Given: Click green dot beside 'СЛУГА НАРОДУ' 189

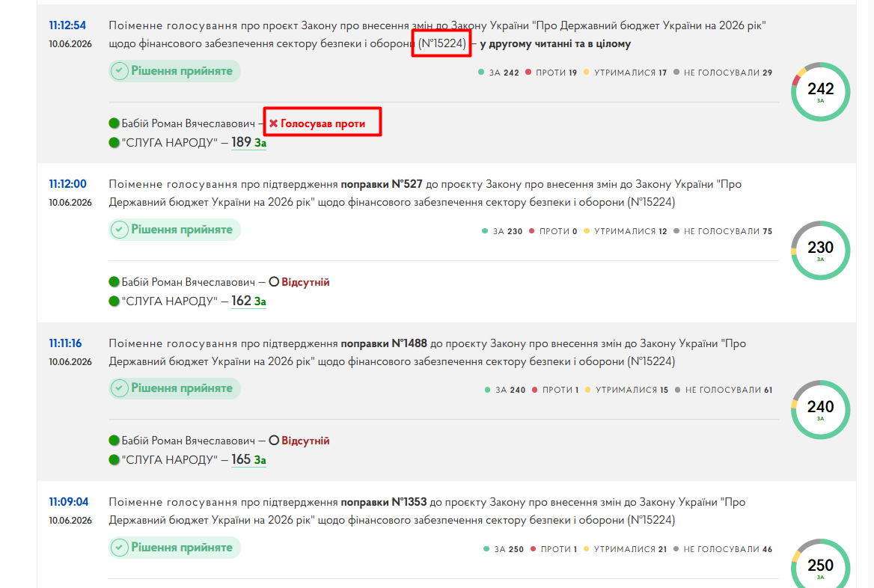Looking at the screenshot, I should 114,143.
